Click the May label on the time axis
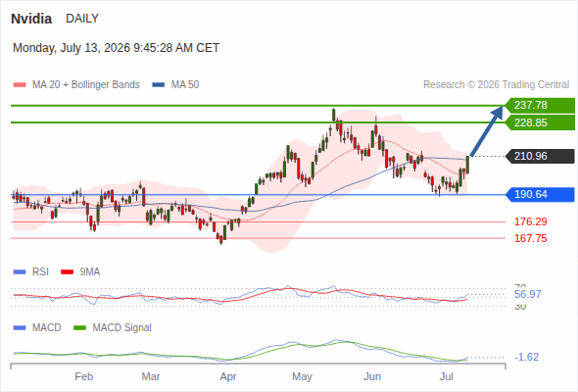The image size is (578, 392). click(303, 377)
